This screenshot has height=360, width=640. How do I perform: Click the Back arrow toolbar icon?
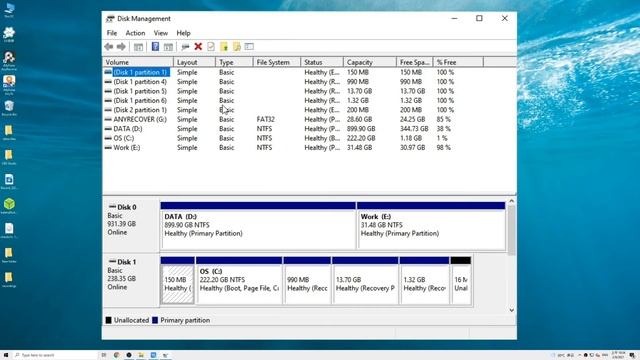tap(109, 47)
